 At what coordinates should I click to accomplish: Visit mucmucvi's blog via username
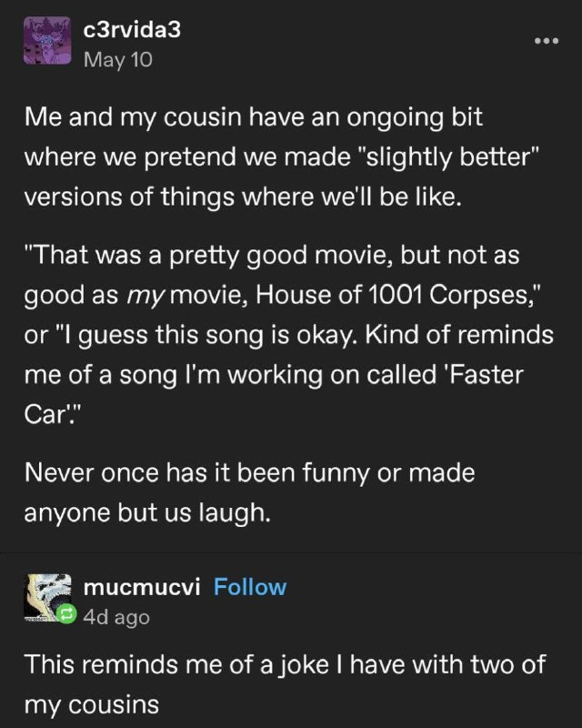[142, 587]
